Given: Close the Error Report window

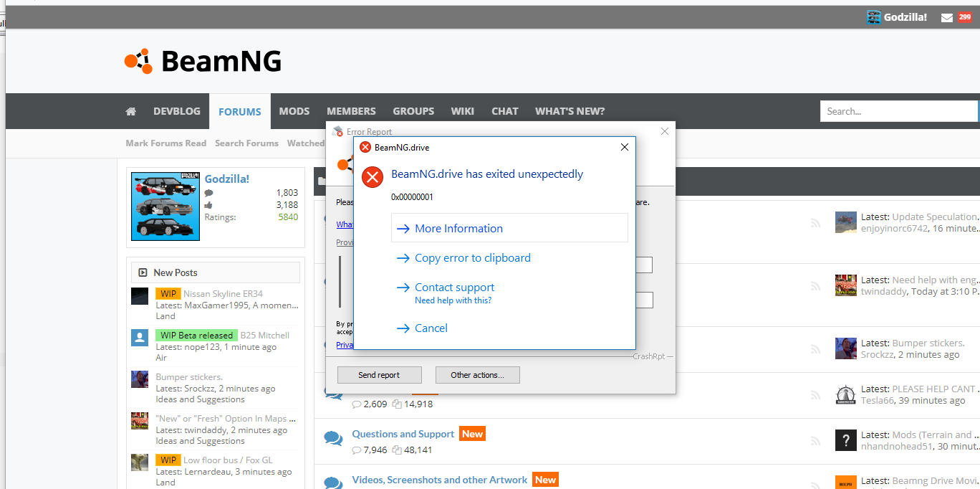Looking at the screenshot, I should (x=665, y=131).
